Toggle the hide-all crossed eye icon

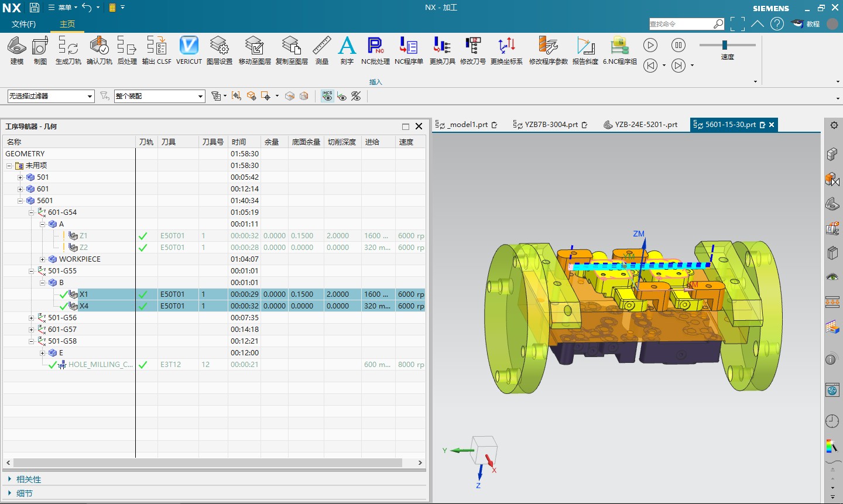coord(356,96)
